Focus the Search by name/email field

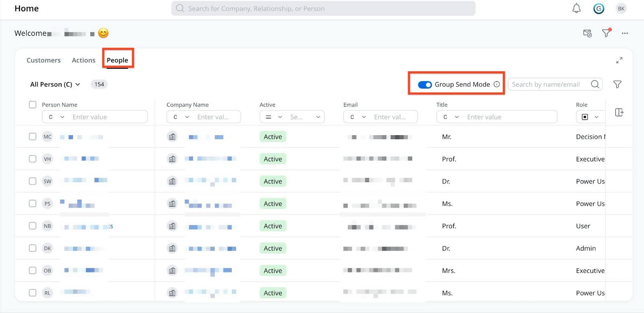(x=549, y=84)
